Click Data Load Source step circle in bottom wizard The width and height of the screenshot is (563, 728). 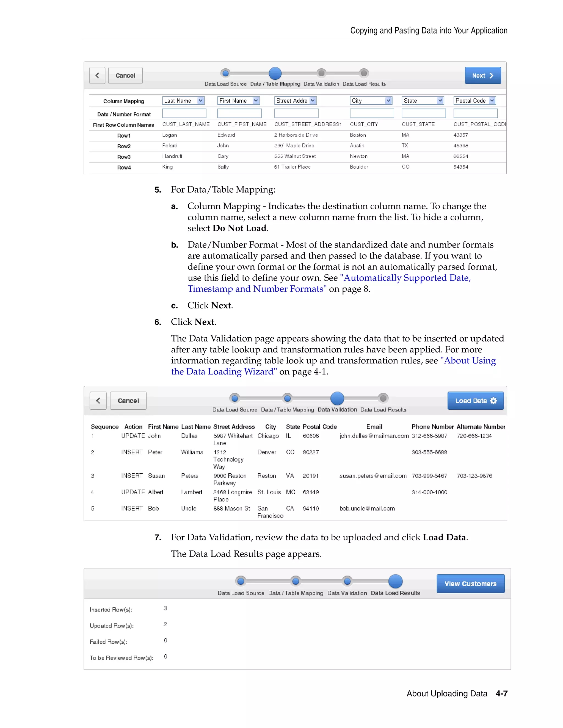pos(241,581)
